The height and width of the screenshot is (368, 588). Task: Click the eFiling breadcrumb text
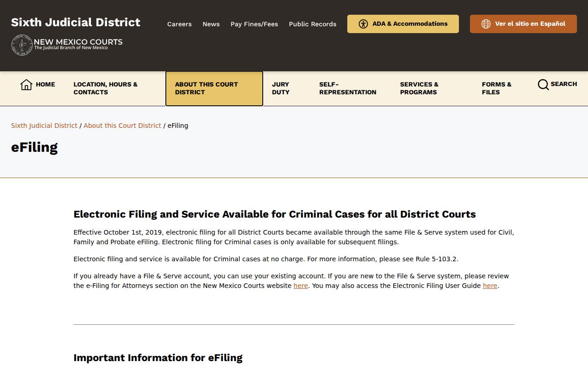click(178, 126)
